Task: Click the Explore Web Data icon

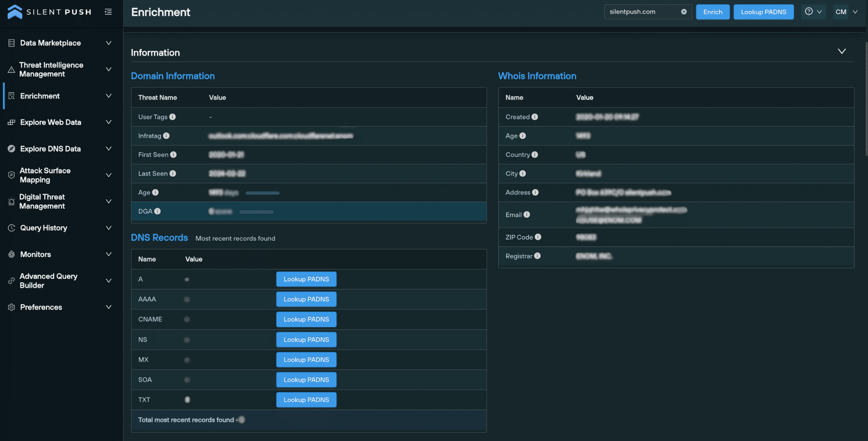Action: click(11, 122)
